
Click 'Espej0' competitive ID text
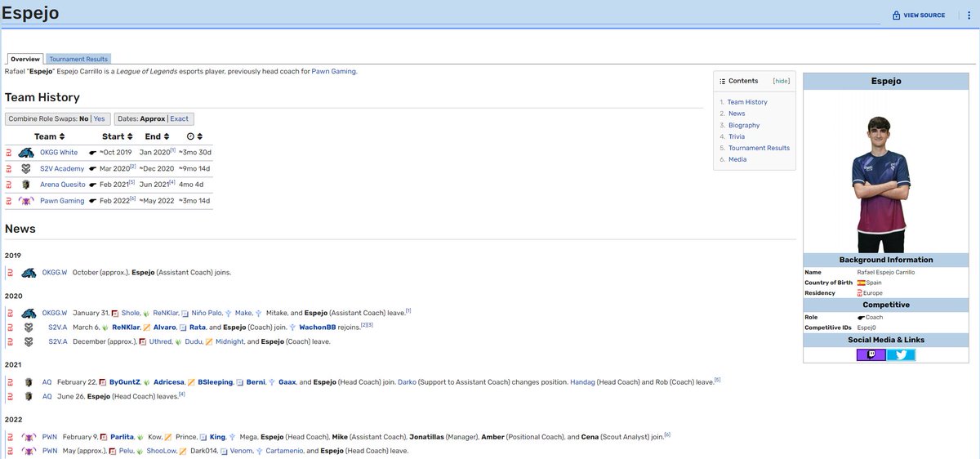tap(866, 328)
